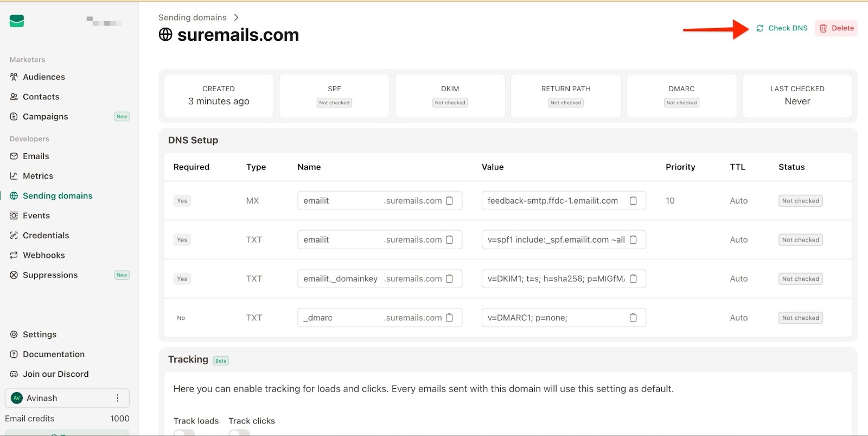868x436 pixels.
Task: Click the 3 minutes ago created value
Action: [x=219, y=102]
